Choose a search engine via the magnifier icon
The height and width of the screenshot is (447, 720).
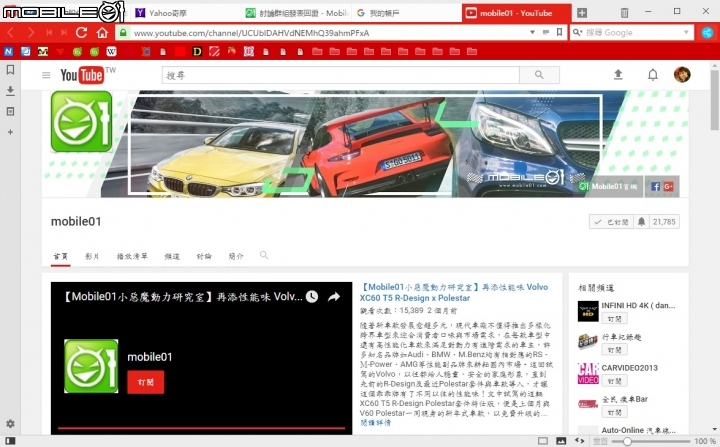pos(577,32)
